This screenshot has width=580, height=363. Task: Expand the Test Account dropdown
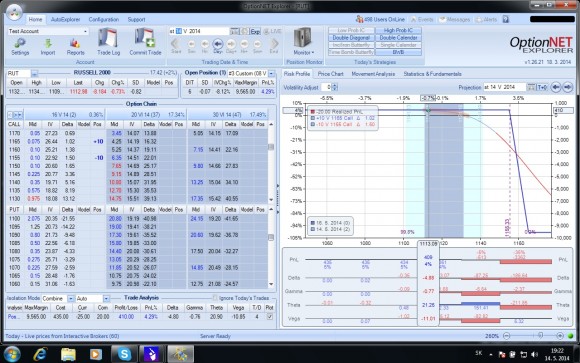pos(85,31)
